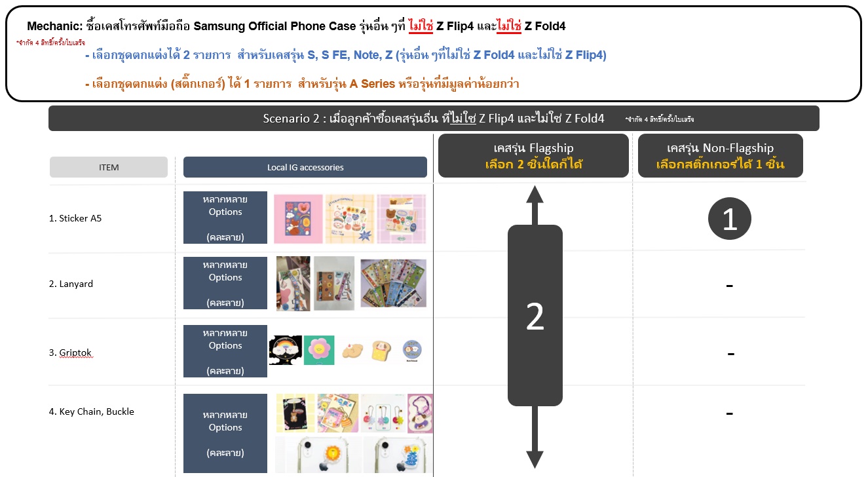
Task: Select the rainbow Griptok image
Action: [285, 351]
